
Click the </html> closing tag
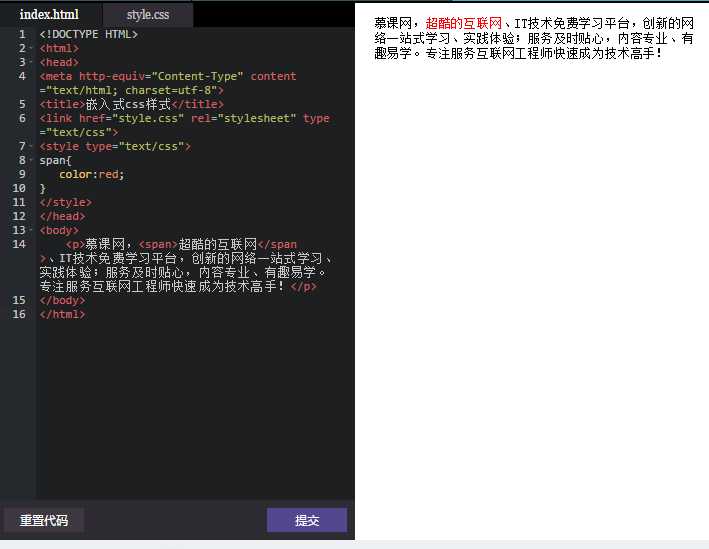tap(62, 314)
